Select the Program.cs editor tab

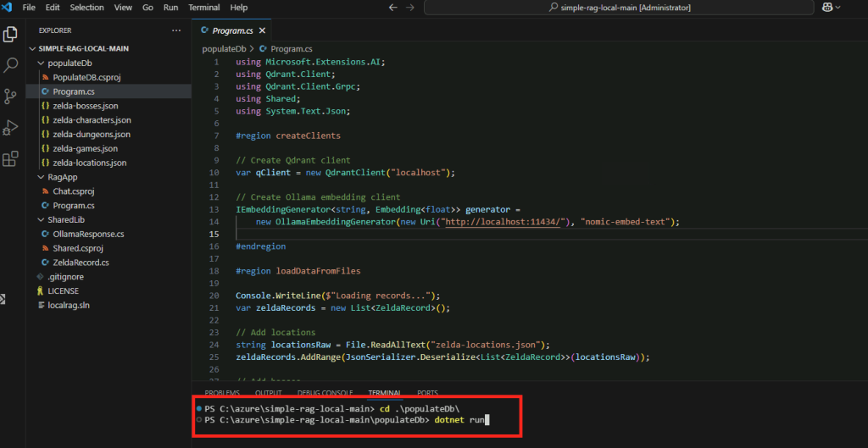[232, 30]
